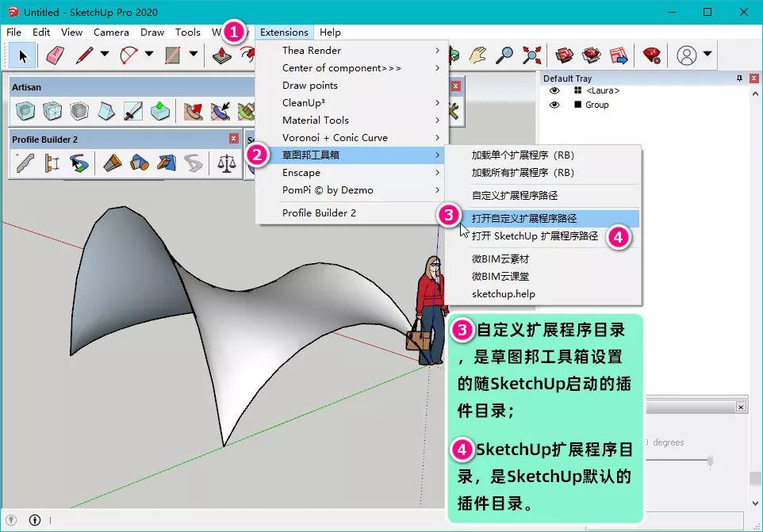The width and height of the screenshot is (763, 532).
Task: Click 微BIM云课堂 entry
Action: (543, 276)
